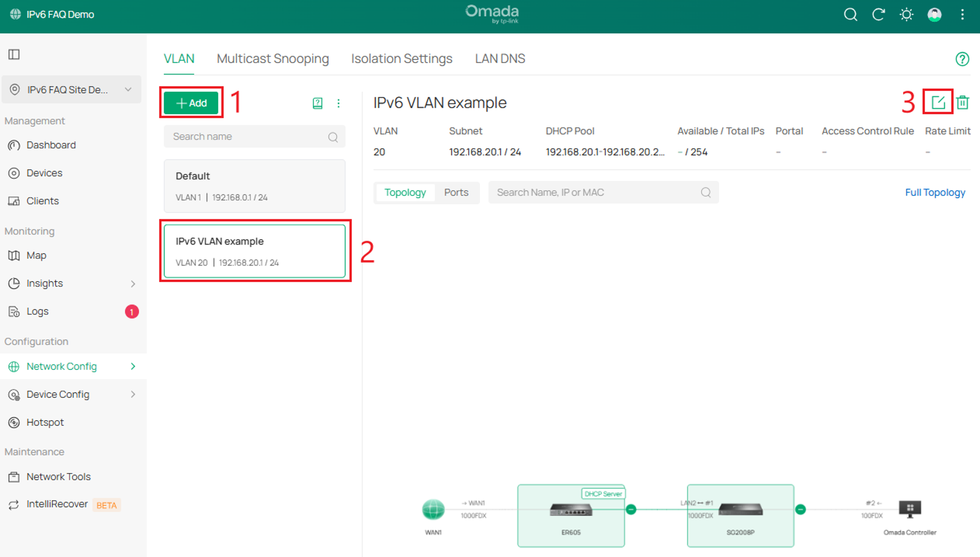Collapse the node after SG2008P
Viewport: 980px width, 557px height.
click(x=801, y=509)
